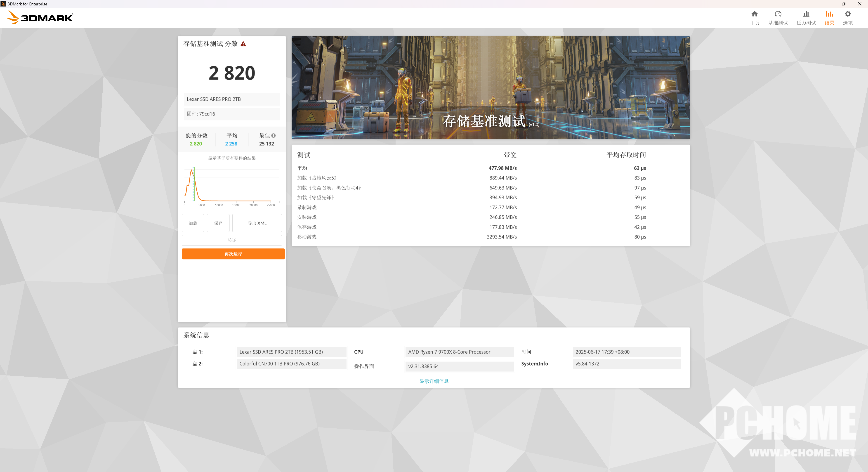Open the Options (选项) gear icon
Image resolution: width=868 pixels, height=472 pixels.
[847, 14]
